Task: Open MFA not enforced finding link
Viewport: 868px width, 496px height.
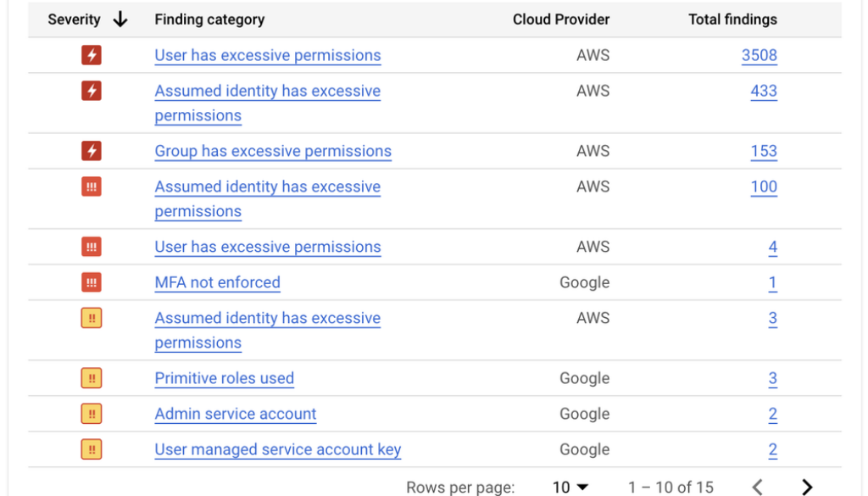Action: (x=217, y=282)
